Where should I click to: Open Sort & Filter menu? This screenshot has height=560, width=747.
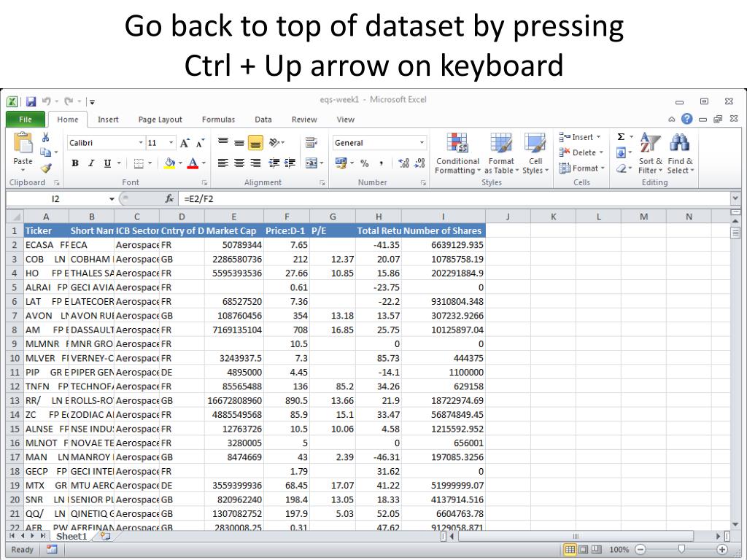(x=650, y=154)
